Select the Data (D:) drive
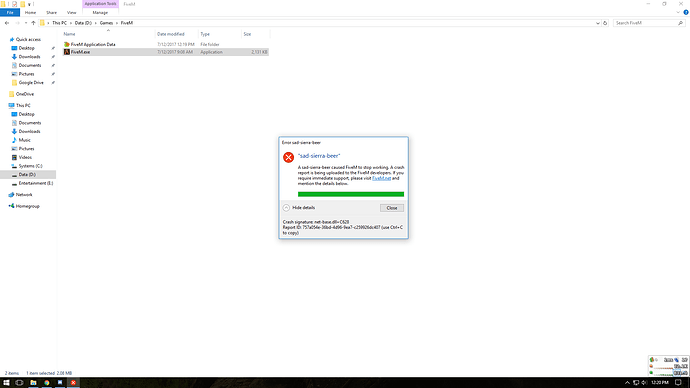 [x=27, y=175]
